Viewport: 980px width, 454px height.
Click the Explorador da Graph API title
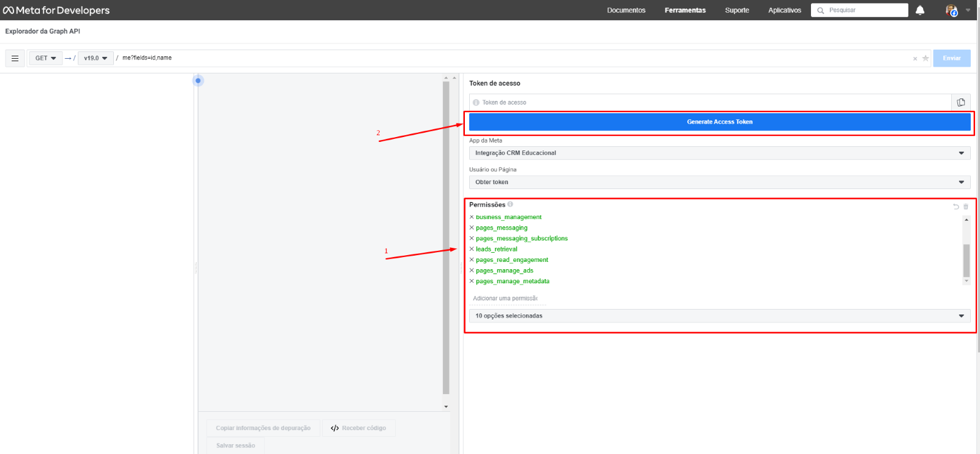43,31
